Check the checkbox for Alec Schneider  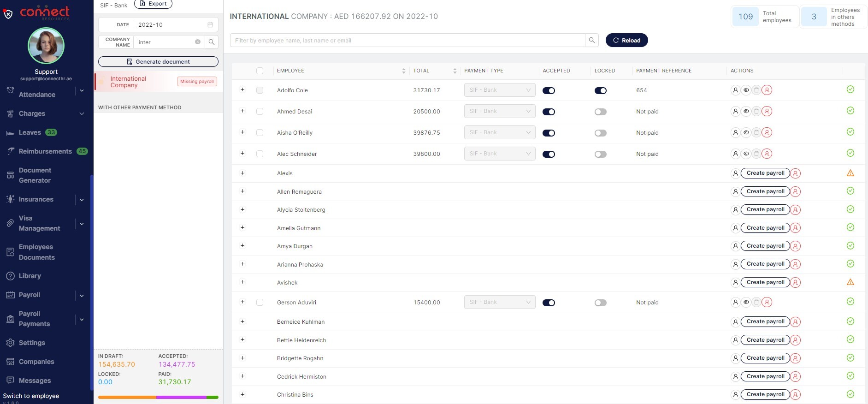260,154
